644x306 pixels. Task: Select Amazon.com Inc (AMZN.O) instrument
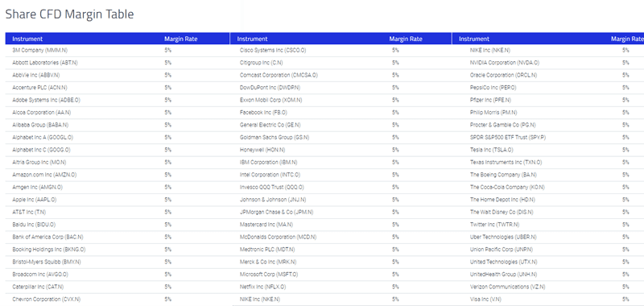tap(44, 175)
